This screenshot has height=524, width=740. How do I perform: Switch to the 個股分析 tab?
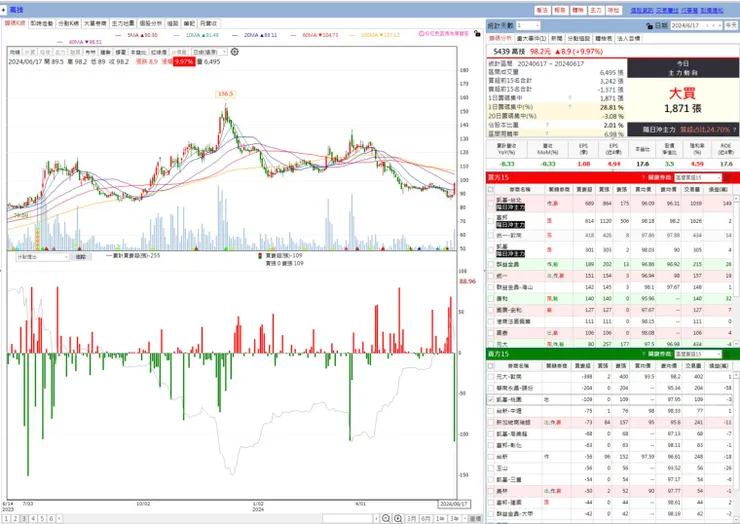point(151,23)
